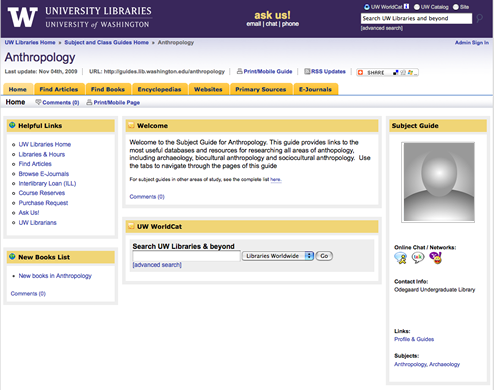Screen dimensions: 494x390
Task: Open the Anthropology subject link in sidebar
Action: coord(410,364)
